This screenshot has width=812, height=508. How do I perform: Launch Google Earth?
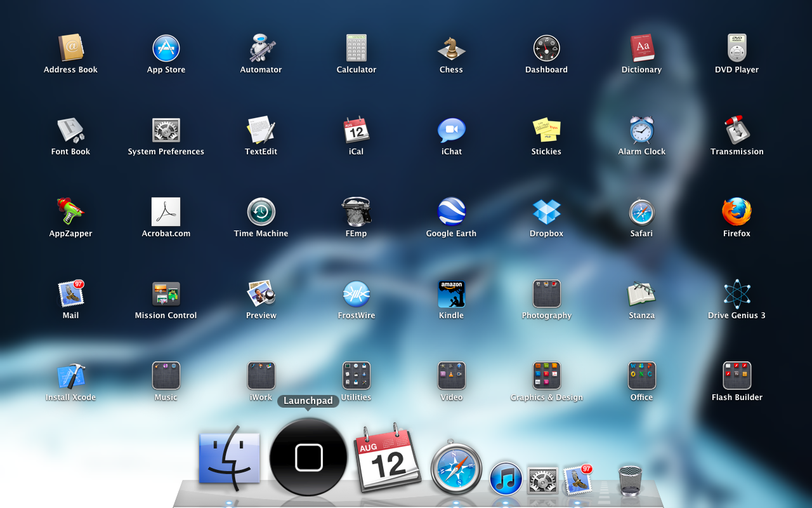(x=452, y=212)
